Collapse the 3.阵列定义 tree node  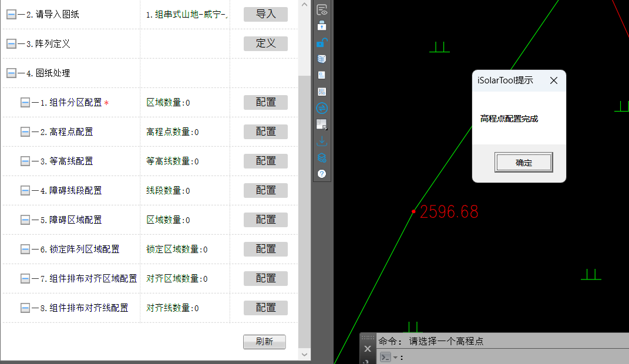click(x=11, y=44)
